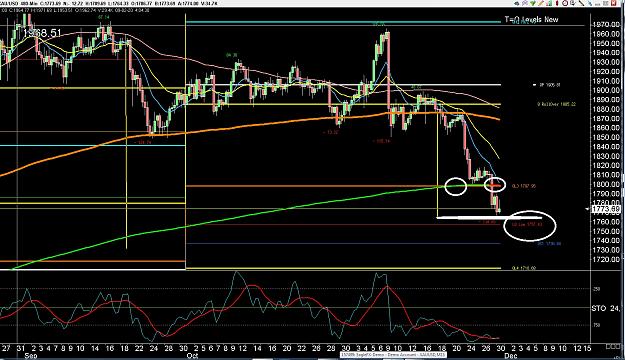625x360 pixels.
Task: Select the Demo Account tab at the chart bottom
Action: (393, 354)
